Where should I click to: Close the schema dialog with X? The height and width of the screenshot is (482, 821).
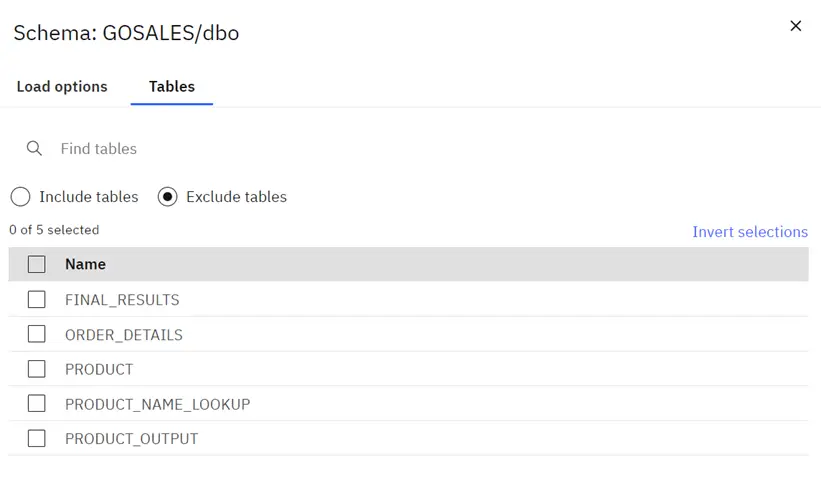(795, 26)
